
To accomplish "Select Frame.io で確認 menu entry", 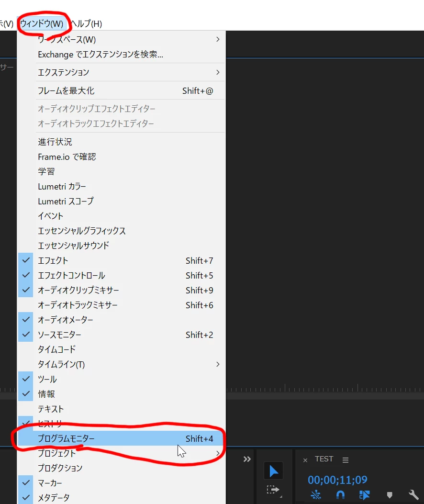I will (121, 157).
